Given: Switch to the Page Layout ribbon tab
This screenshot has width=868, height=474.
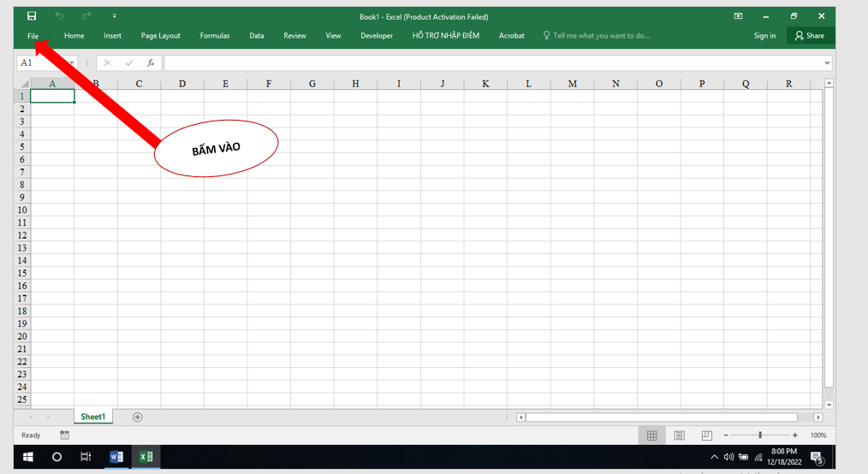Looking at the screenshot, I should point(160,36).
